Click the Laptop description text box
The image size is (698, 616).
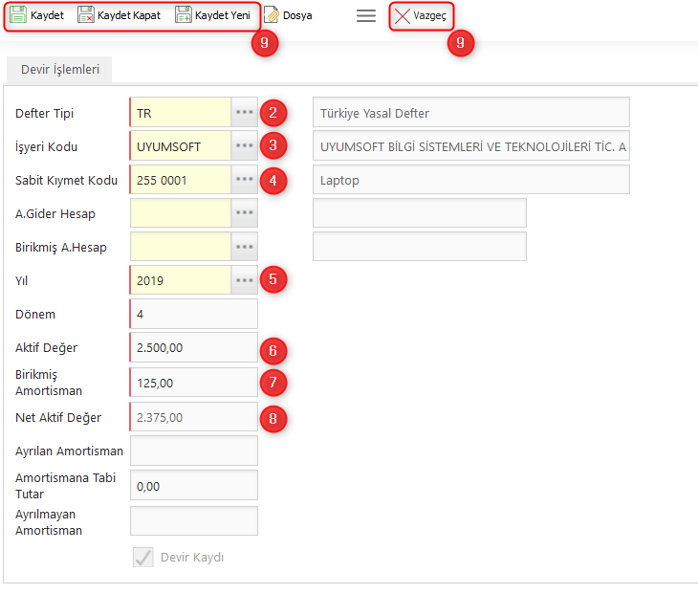pyautogui.click(x=470, y=180)
